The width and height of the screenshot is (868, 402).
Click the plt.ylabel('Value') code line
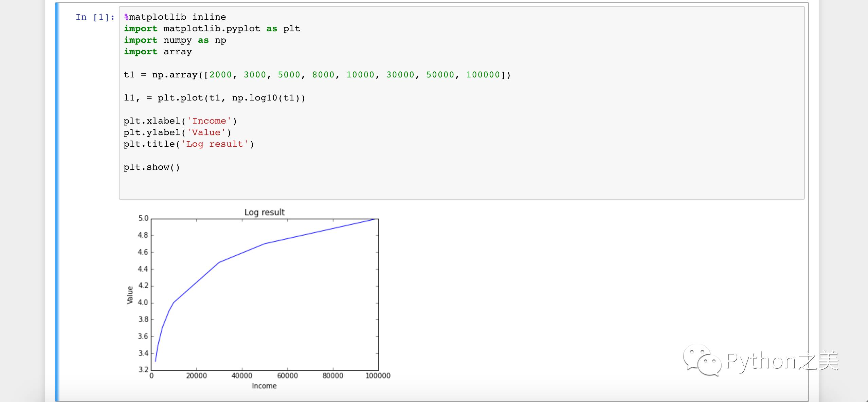click(177, 132)
